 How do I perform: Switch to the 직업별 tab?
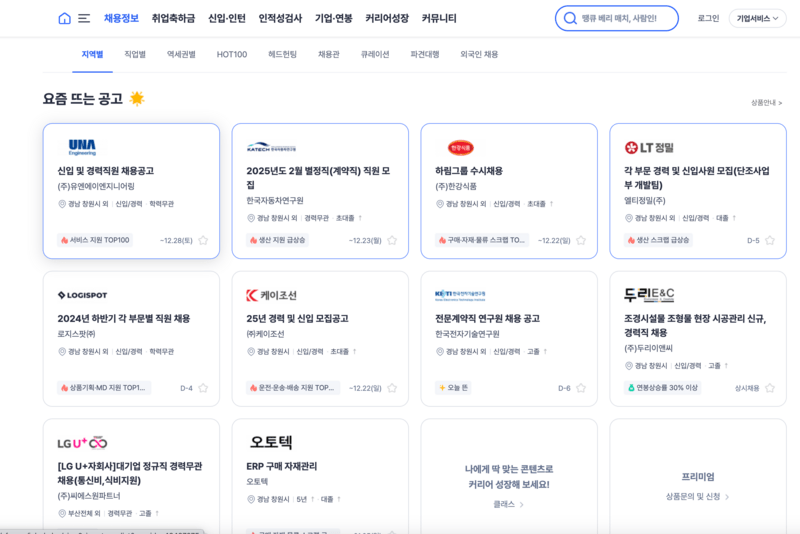135,54
